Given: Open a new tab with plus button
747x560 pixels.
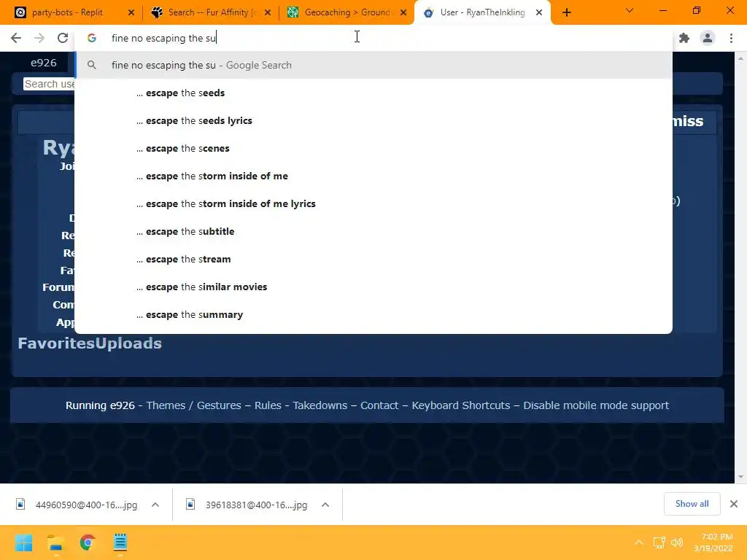Looking at the screenshot, I should [566, 13].
